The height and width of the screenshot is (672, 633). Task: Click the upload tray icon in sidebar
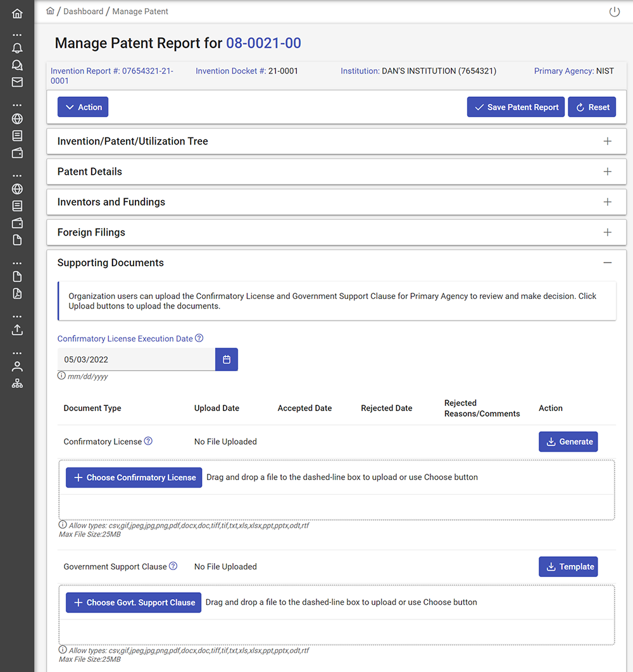click(x=17, y=329)
